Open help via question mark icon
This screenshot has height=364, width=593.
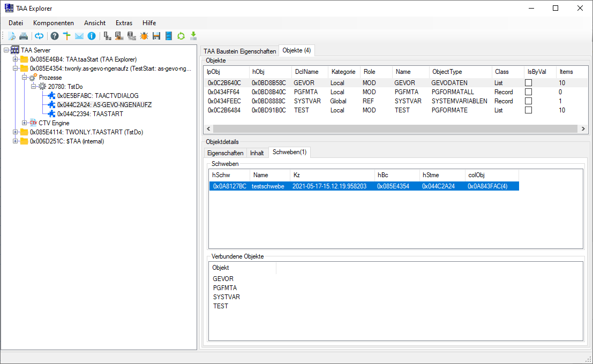(x=54, y=36)
